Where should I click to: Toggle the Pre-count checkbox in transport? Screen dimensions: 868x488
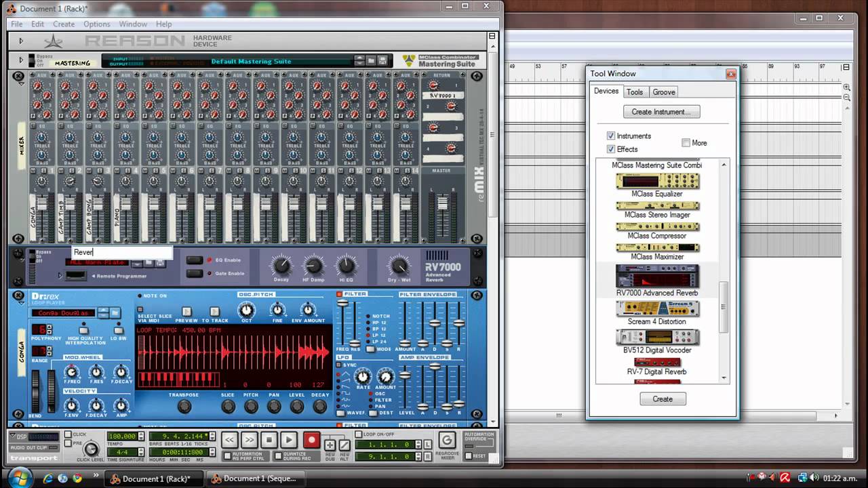point(68,443)
